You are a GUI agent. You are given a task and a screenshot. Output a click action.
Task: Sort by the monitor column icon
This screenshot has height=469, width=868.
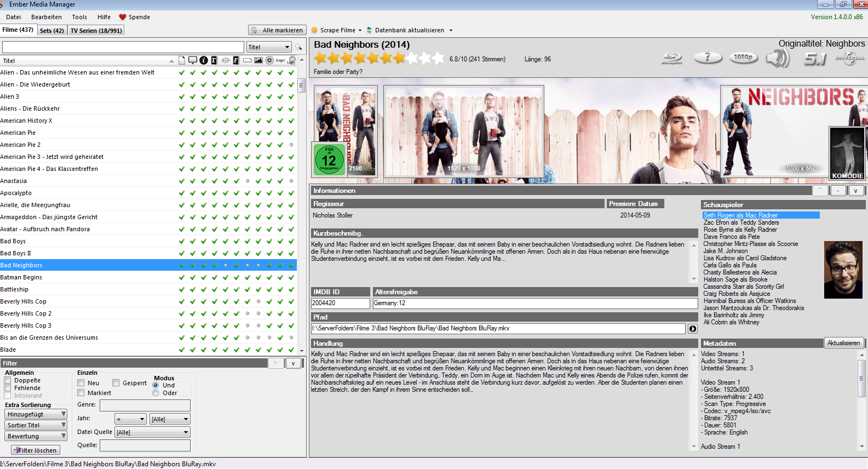pyautogui.click(x=192, y=60)
